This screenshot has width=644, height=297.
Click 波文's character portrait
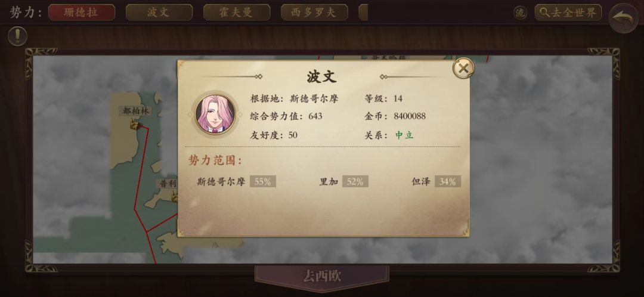coord(215,114)
